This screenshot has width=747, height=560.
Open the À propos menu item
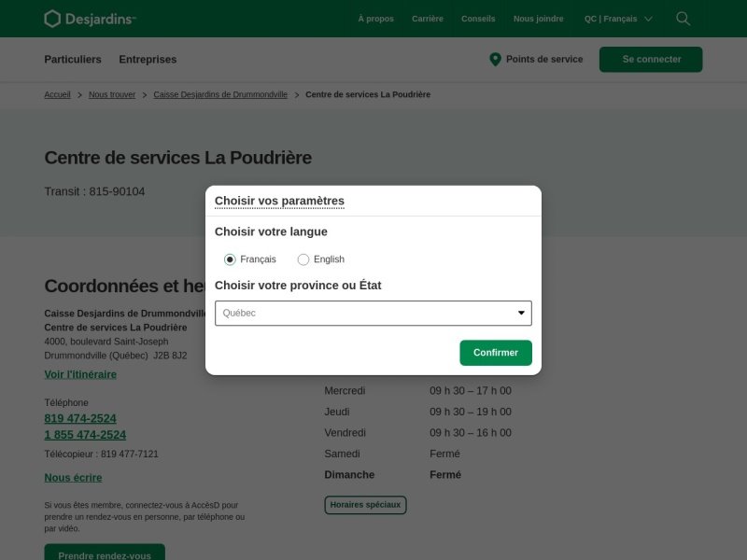[x=375, y=19]
